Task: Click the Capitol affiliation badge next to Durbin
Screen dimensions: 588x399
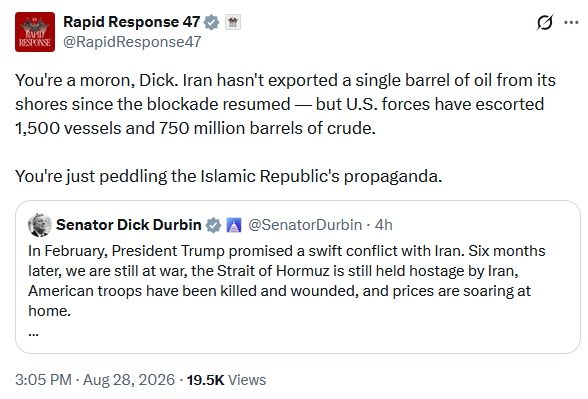Action: click(234, 225)
